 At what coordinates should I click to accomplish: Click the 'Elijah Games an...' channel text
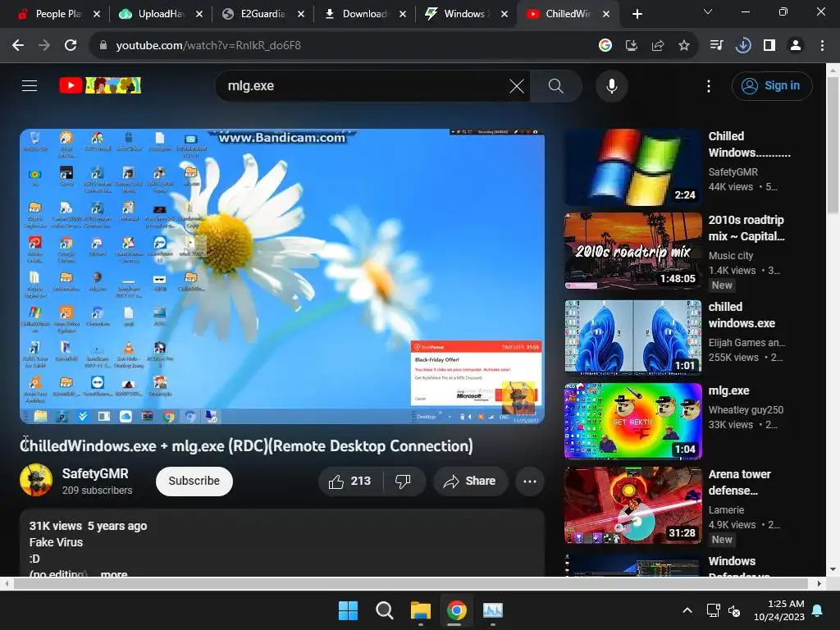[x=746, y=343]
